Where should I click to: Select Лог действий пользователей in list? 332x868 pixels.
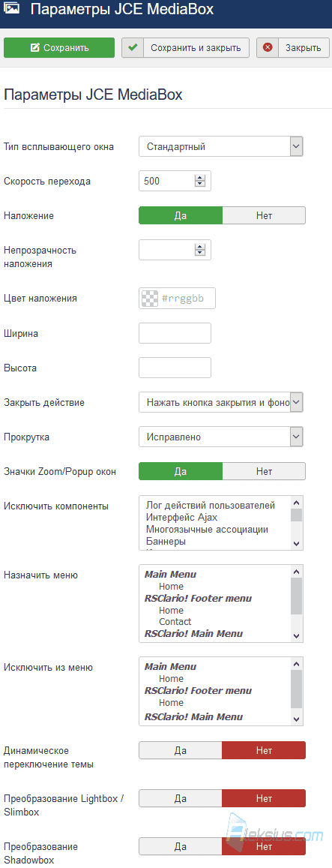(x=211, y=506)
